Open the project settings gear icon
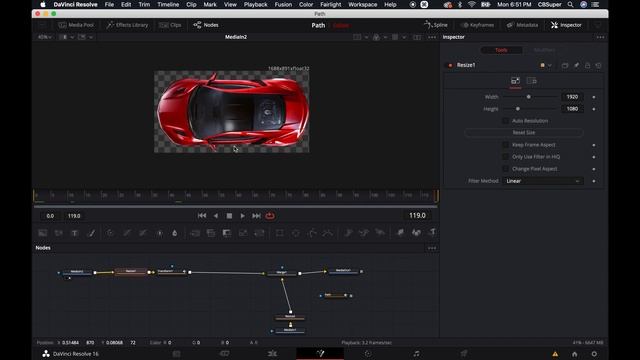The height and width of the screenshot is (360, 640). coord(594,354)
